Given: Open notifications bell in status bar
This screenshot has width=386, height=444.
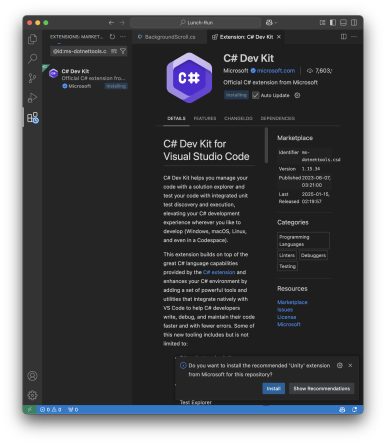Looking at the screenshot, I should coord(354,410).
